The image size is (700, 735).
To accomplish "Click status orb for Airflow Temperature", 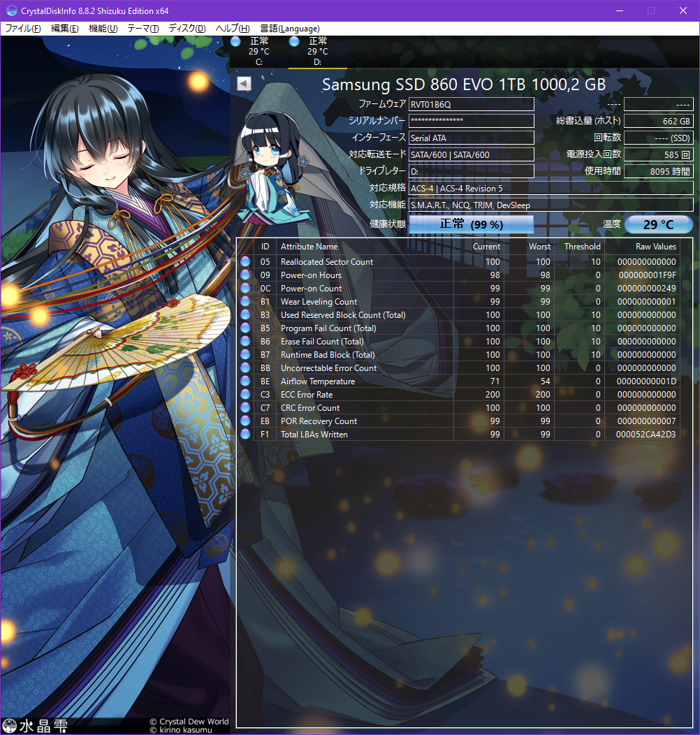I will click(x=245, y=381).
